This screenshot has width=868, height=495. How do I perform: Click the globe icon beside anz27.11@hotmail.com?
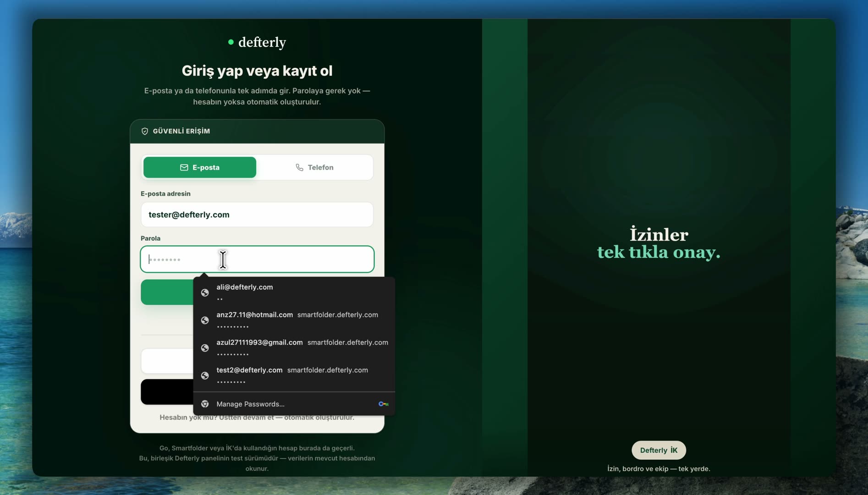click(205, 320)
